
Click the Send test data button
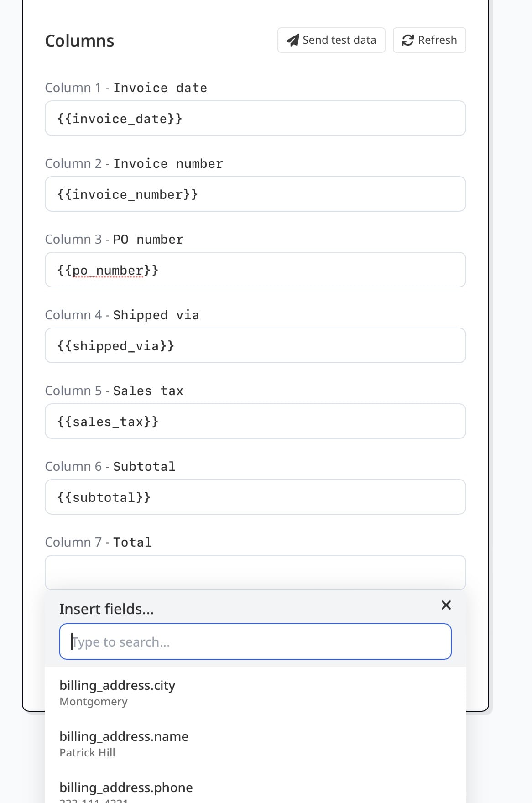pyautogui.click(x=331, y=40)
